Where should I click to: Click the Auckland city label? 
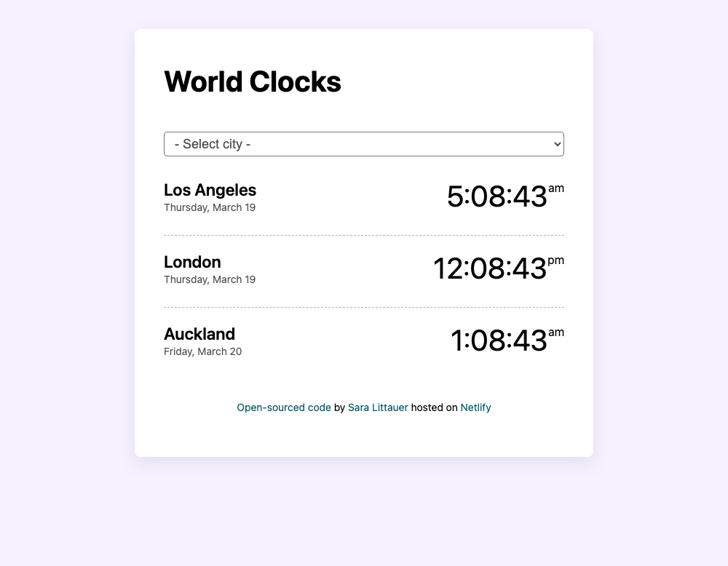(199, 334)
